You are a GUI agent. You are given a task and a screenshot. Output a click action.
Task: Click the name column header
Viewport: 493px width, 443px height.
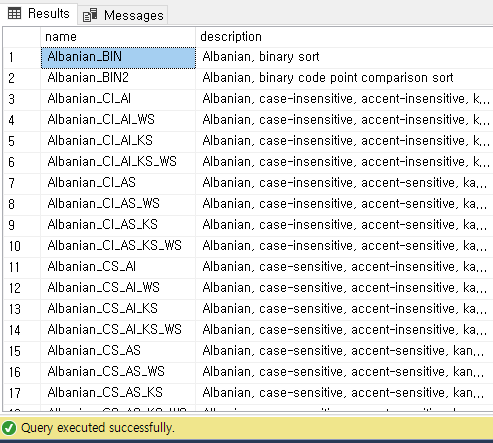[x=118, y=37]
